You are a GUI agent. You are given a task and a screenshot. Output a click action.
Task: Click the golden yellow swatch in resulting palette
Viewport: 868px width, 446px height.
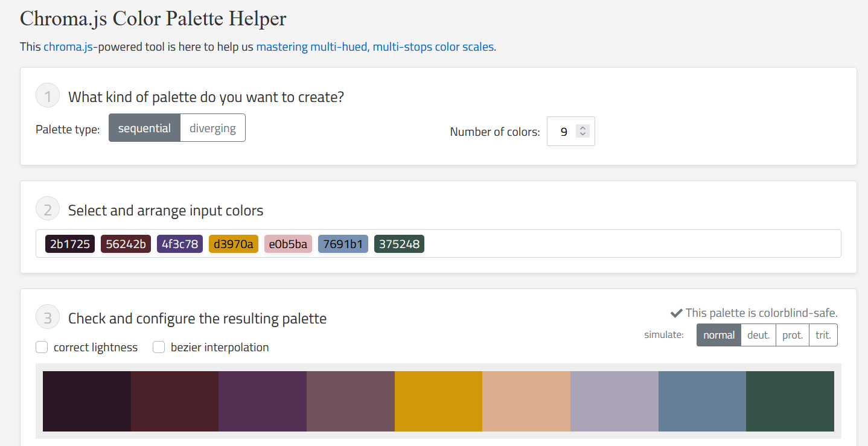(438, 401)
